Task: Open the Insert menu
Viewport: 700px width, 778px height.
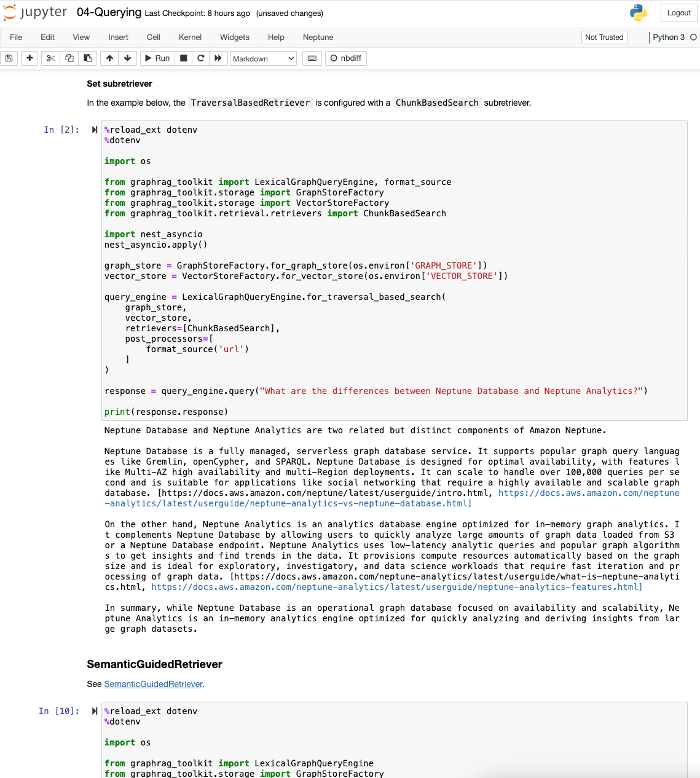Action: point(118,37)
